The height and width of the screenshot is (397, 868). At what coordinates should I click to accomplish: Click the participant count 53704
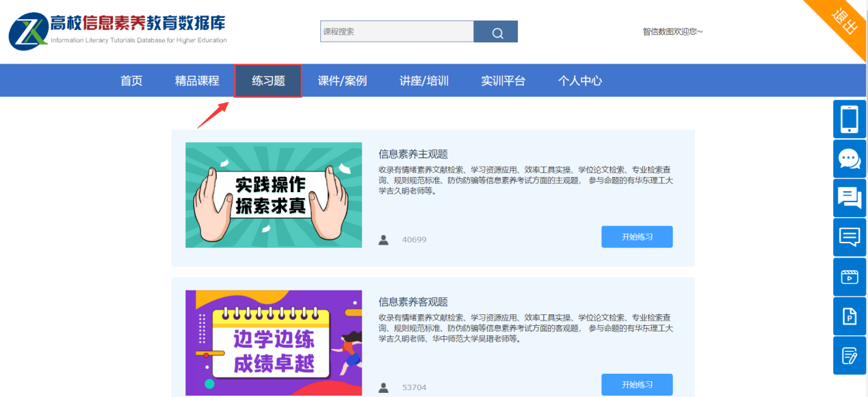pos(415,387)
